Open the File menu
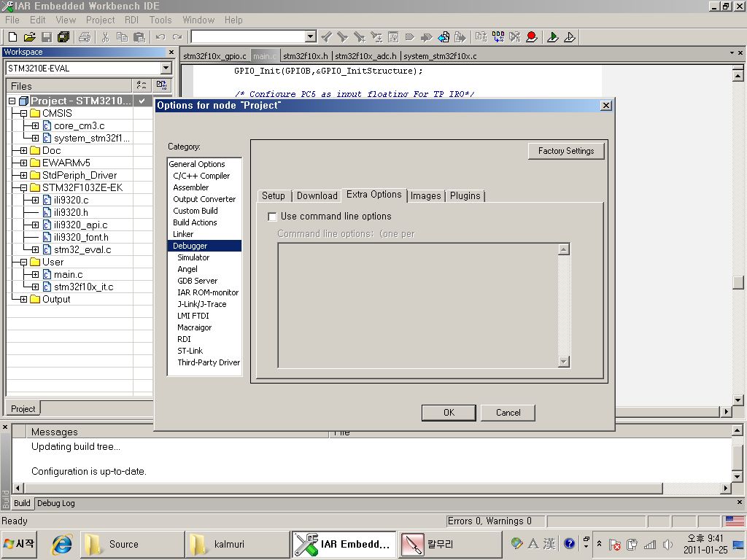 coord(12,20)
